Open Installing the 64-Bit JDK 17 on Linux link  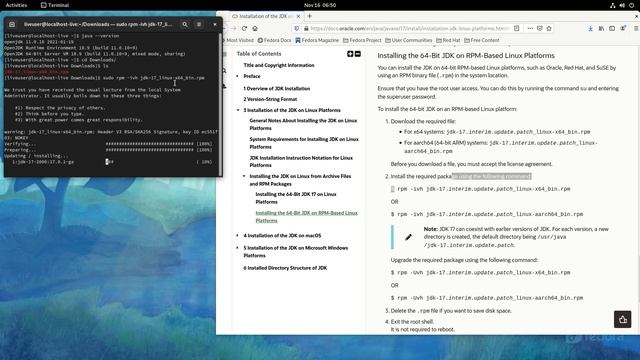[x=296, y=198]
